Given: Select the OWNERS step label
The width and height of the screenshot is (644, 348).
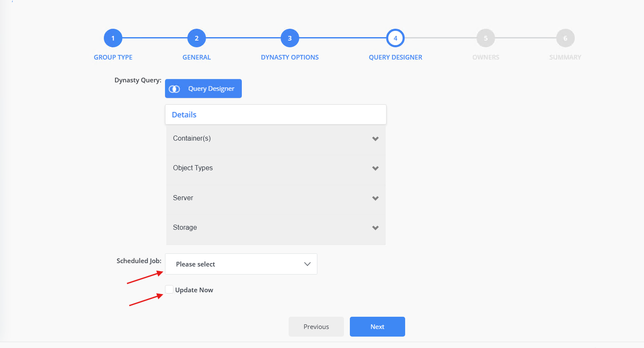Looking at the screenshot, I should [486, 57].
